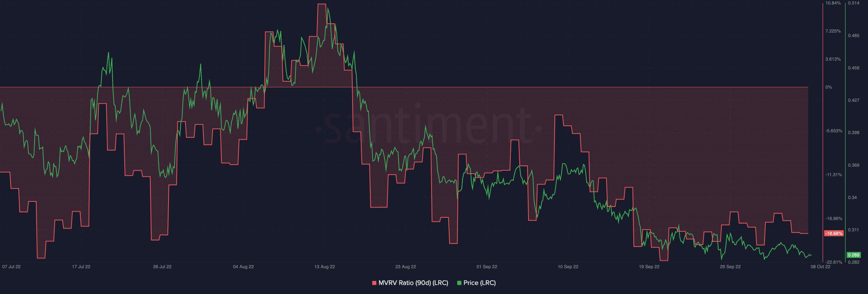Click the 23 Aug 22 axis date
This screenshot has height=294, width=868.
(x=406, y=267)
